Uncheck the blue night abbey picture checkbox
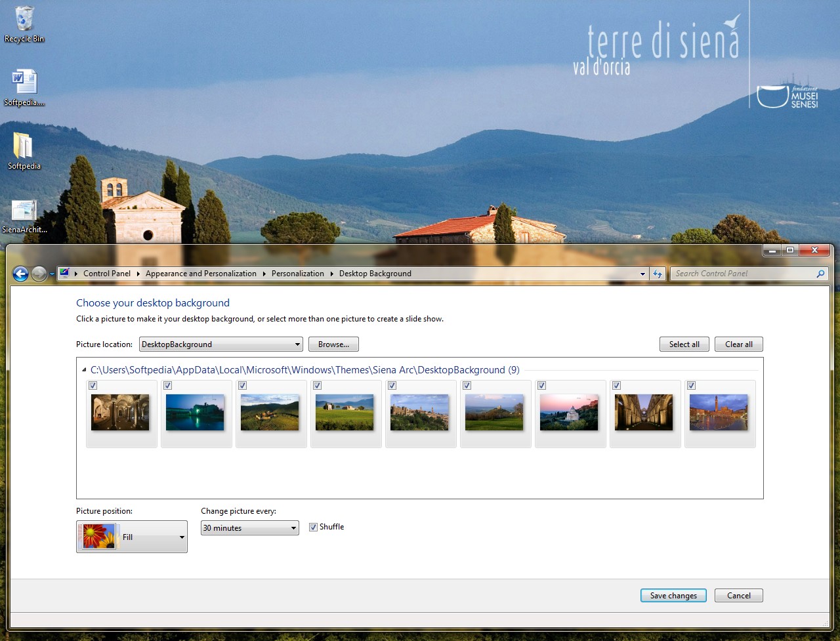 [168, 386]
